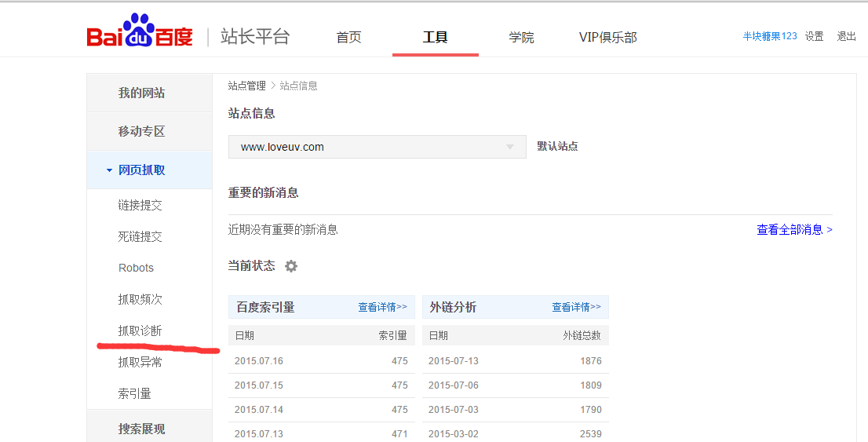Expand the www.loveuv.com site dropdown
The width and height of the screenshot is (868, 442).
377,147
